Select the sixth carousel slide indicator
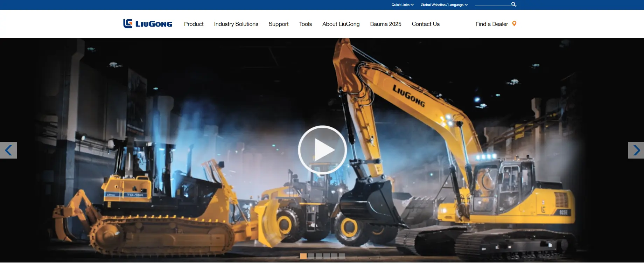Viewport: 644px width, 266px height. click(x=342, y=256)
